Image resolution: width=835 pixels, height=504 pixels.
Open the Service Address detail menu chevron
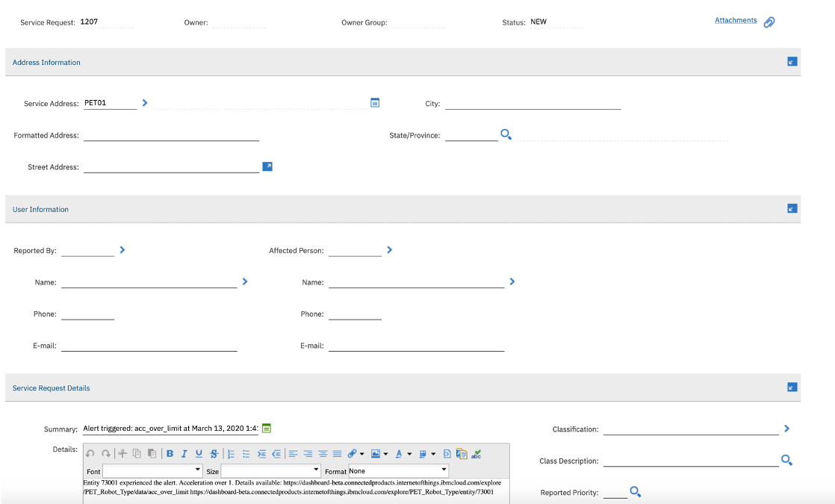coord(145,103)
